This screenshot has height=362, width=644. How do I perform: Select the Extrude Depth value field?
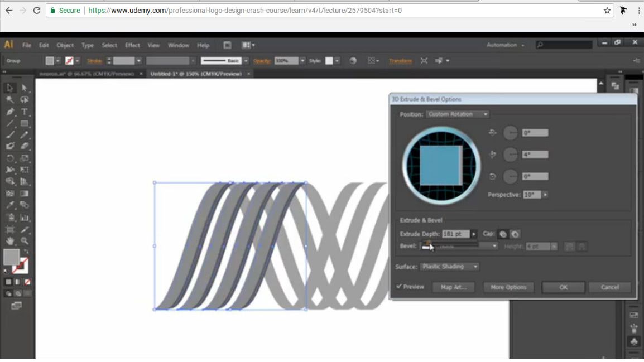456,234
